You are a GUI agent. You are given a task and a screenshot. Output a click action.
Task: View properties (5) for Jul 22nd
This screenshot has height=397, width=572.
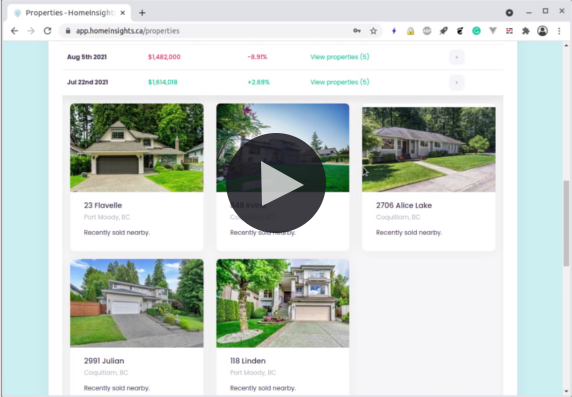(340, 82)
